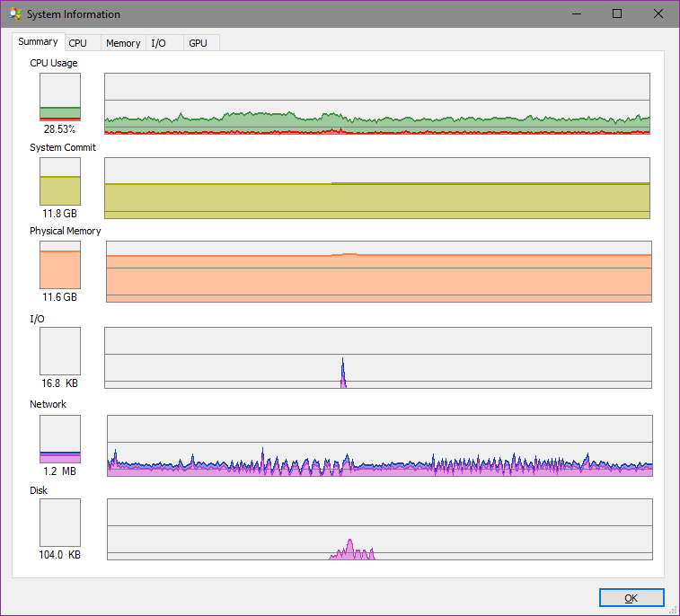Screen dimensions: 680x616
Task: Show the GPU tab
Action: pos(198,43)
